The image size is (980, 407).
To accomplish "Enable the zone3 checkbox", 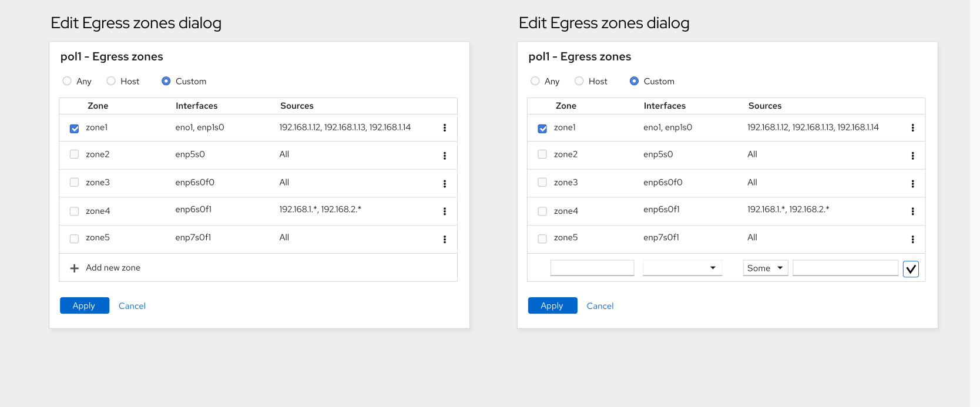I will pyautogui.click(x=74, y=182).
